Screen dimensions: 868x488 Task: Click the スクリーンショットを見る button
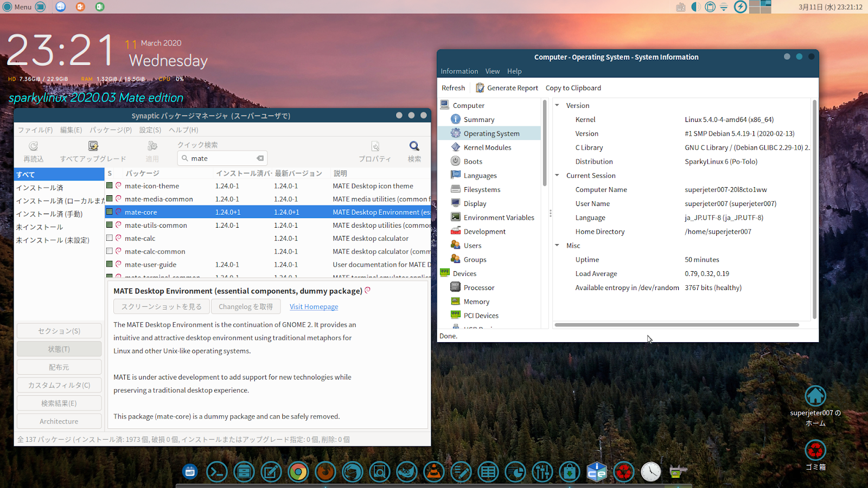[162, 306]
